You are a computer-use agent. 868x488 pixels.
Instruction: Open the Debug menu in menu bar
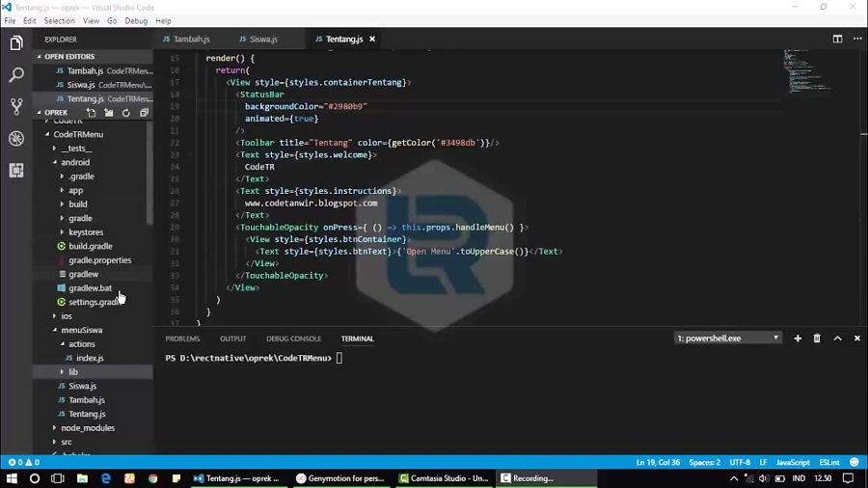click(136, 20)
